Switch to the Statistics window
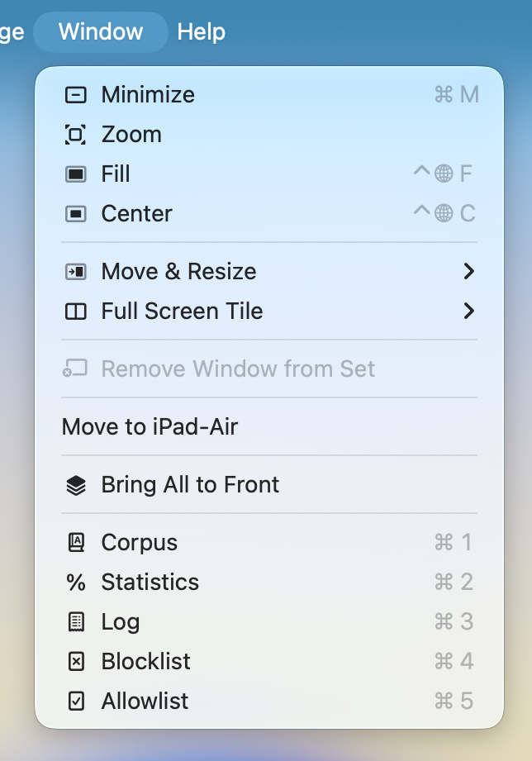Screen dimensions: 532x761 pyautogui.click(x=150, y=582)
